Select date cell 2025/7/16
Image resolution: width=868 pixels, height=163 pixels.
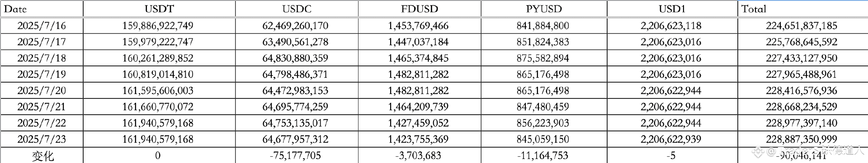click(42, 26)
